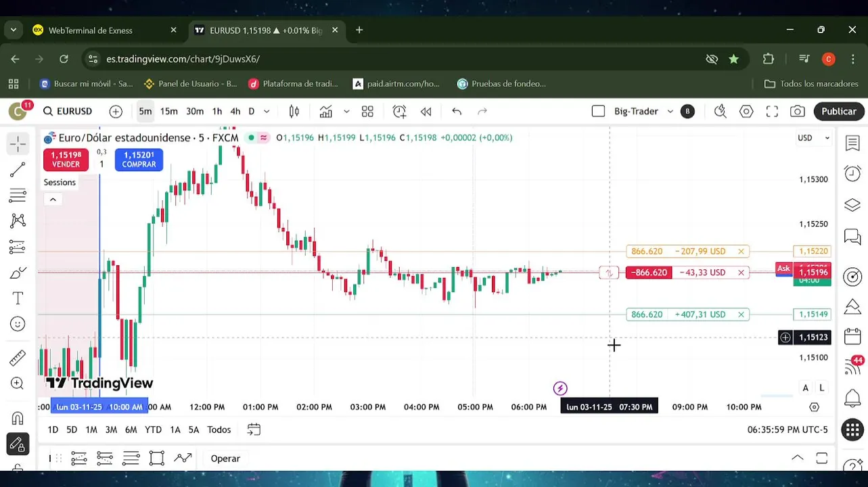Image resolution: width=868 pixels, height=487 pixels.
Task: Select the D timeframe
Action: [x=252, y=111]
